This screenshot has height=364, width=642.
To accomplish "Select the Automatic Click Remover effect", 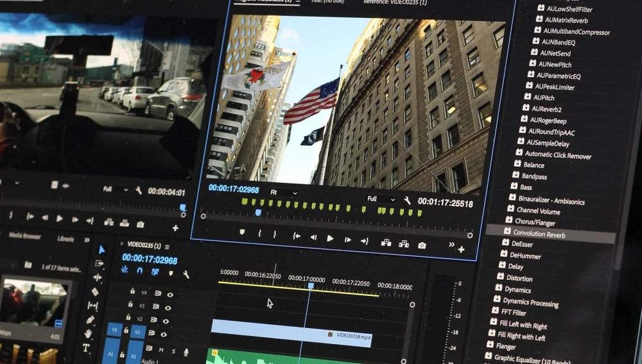I will pos(558,155).
